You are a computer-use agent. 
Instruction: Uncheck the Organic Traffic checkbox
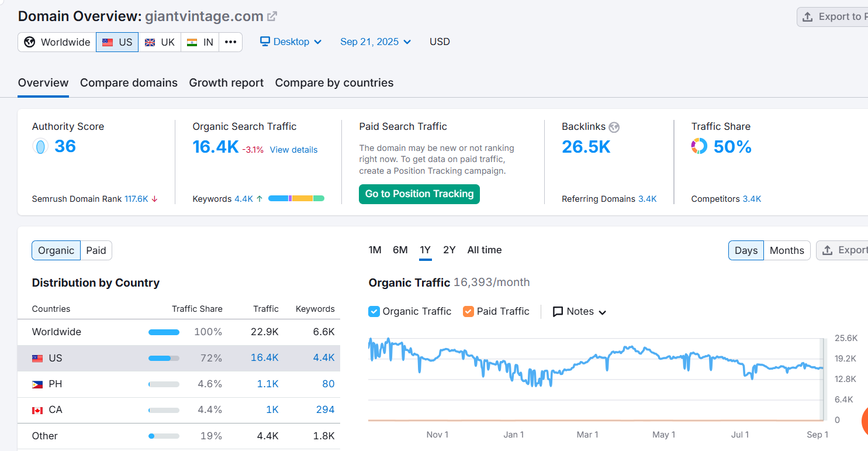tap(374, 311)
